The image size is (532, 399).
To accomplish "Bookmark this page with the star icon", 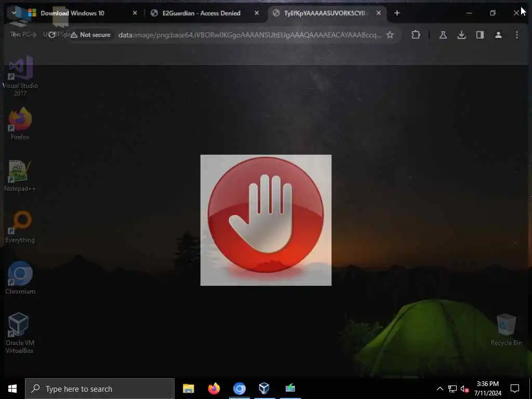I will (390, 35).
